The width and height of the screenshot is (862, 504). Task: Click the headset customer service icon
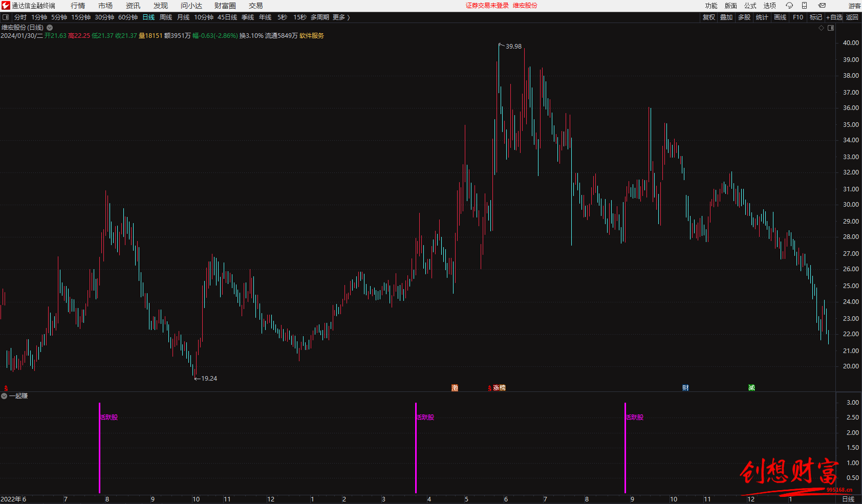(789, 6)
